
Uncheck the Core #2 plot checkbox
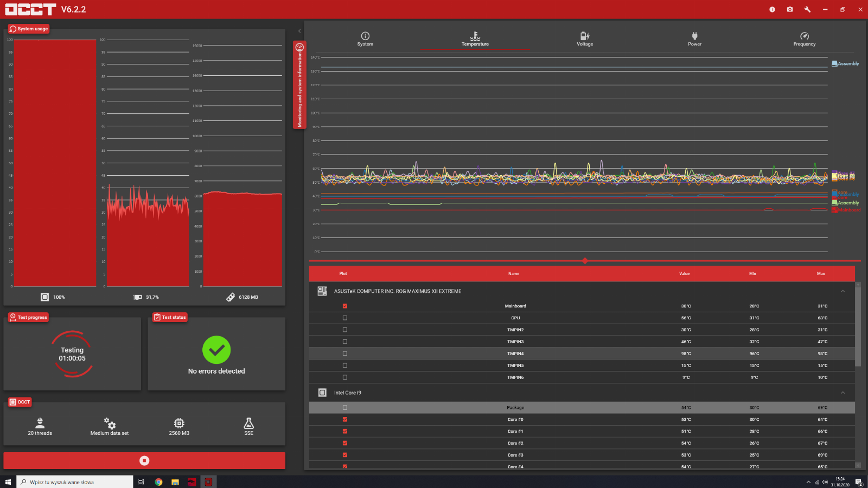[345, 443]
